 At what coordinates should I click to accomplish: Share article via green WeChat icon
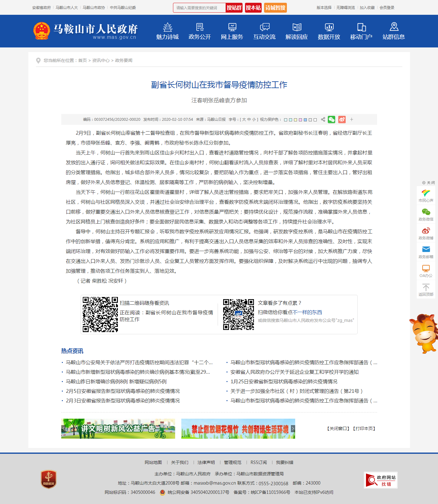coord(332,120)
